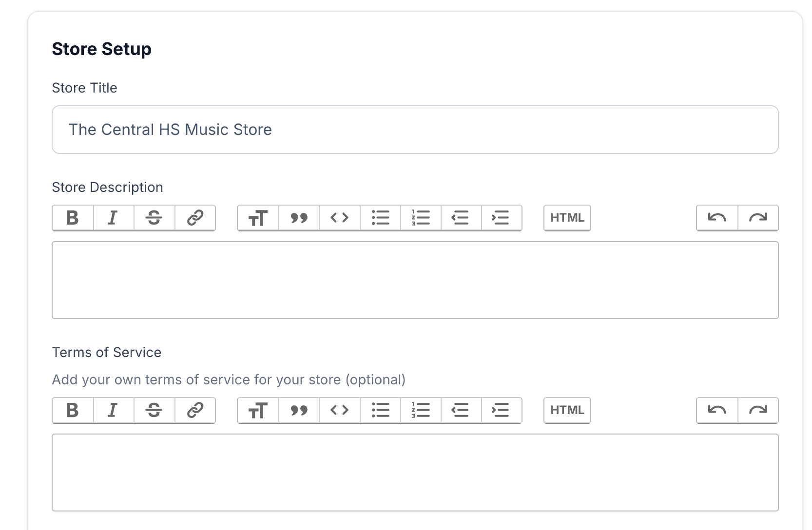This screenshot has height=530, width=812.
Task: Insert blockquote in Store Description editor
Action: coord(299,218)
